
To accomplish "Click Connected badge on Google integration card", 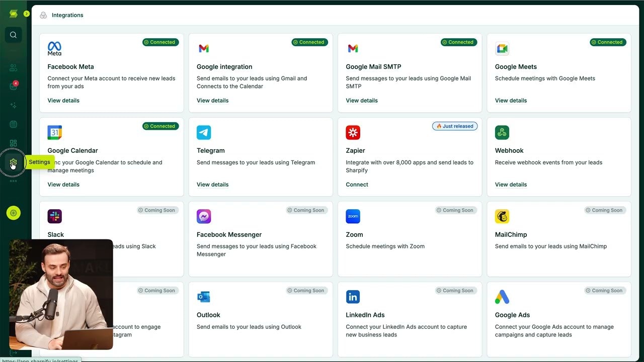I will pyautogui.click(x=309, y=42).
